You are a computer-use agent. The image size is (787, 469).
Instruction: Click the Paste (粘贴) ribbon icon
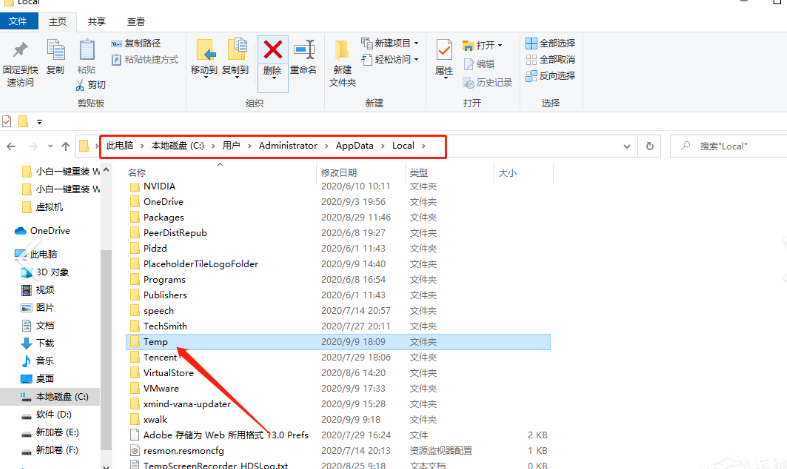(87, 50)
